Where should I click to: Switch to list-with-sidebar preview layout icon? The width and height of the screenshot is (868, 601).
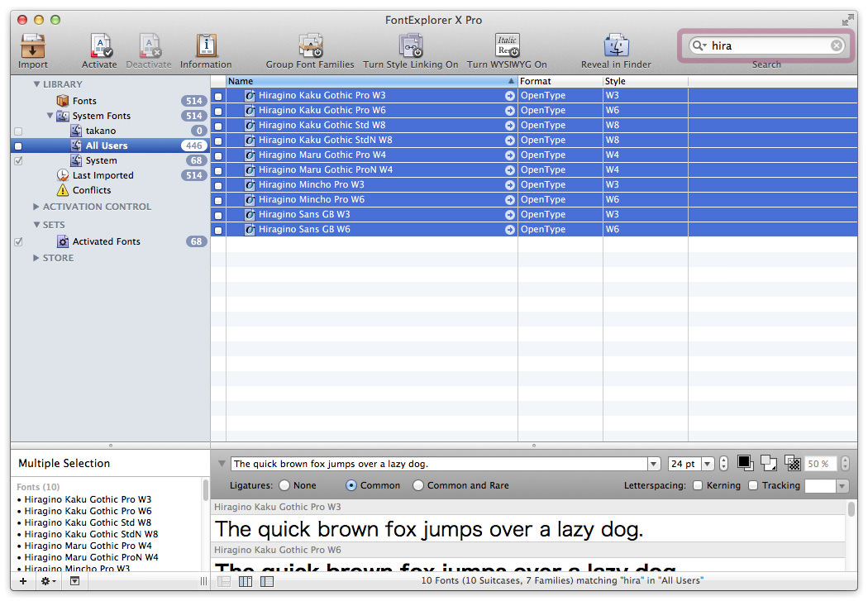point(267,581)
